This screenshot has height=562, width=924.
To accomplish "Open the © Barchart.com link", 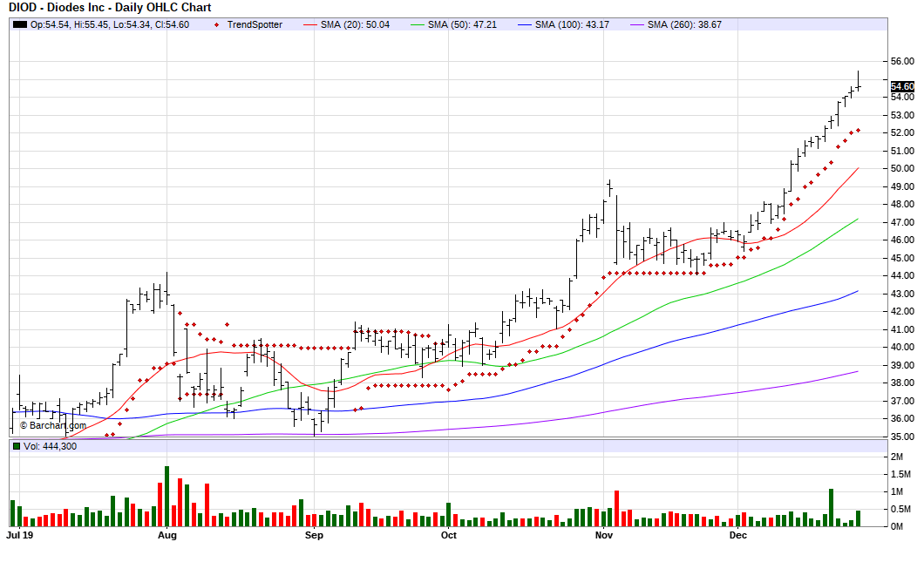I will pyautogui.click(x=52, y=426).
